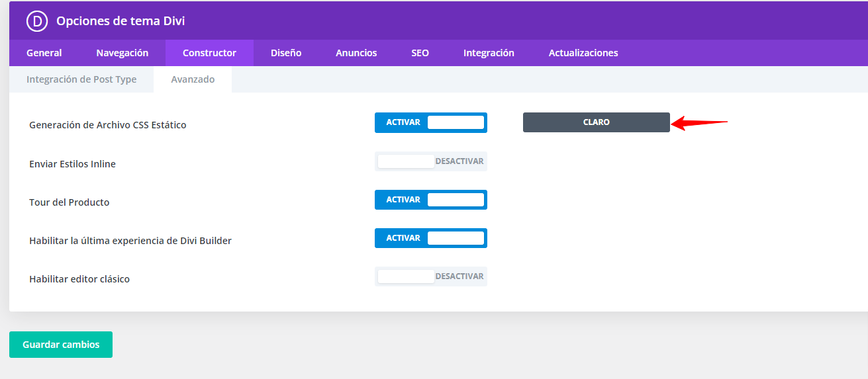Click the Generación de Archivo CSS Estático label
868x379 pixels.
coord(108,124)
